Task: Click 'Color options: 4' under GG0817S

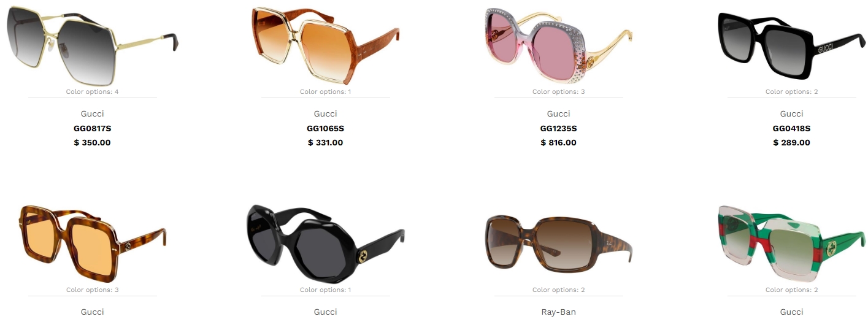Action: (92, 92)
